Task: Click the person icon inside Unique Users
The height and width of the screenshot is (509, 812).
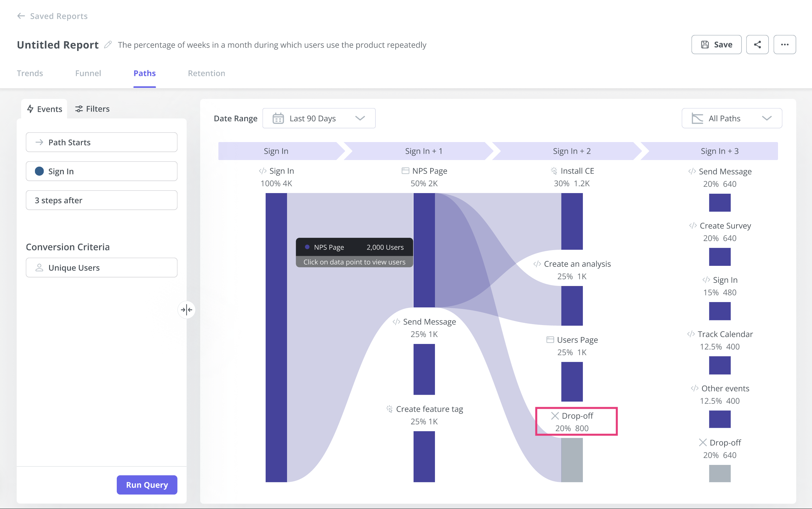Action: [40, 267]
